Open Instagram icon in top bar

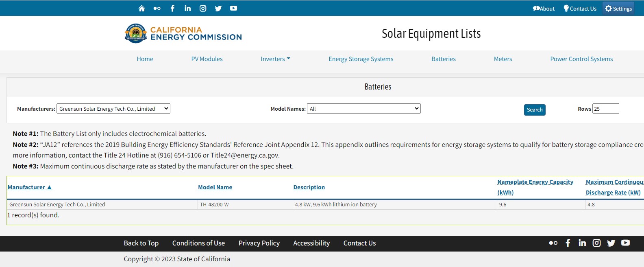click(203, 9)
